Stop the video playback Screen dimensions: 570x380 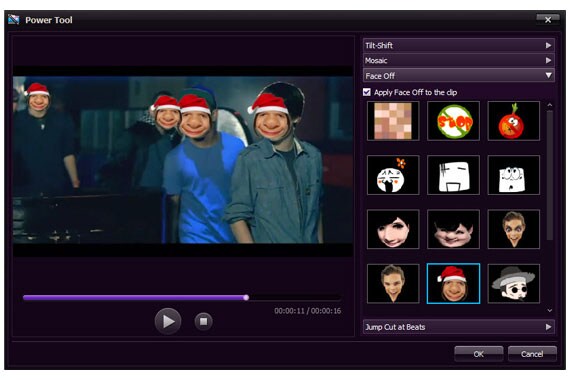click(x=203, y=321)
